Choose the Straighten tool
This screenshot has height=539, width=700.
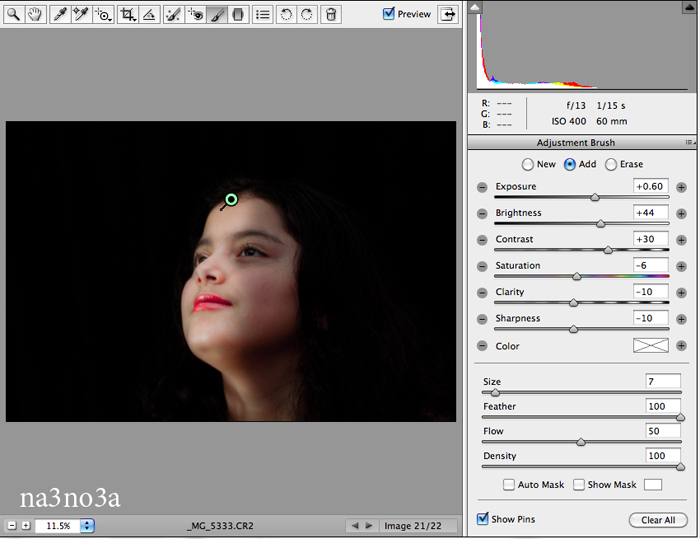(x=149, y=14)
